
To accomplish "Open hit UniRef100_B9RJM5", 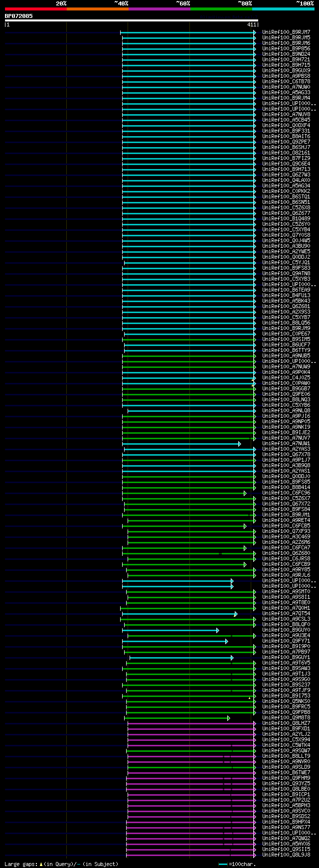I will point(286,38).
